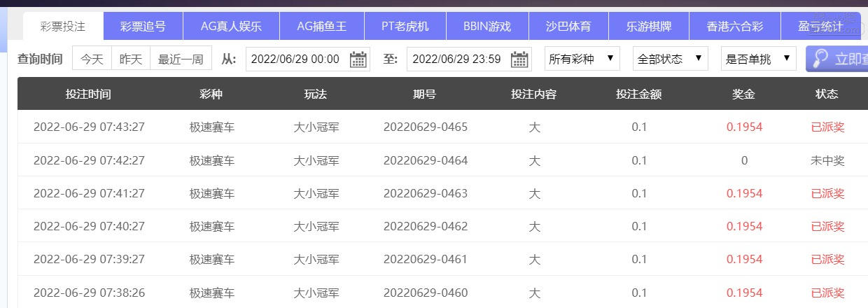The image size is (868, 308).
Task: Click issue number 20220629-0464
Action: click(426, 160)
